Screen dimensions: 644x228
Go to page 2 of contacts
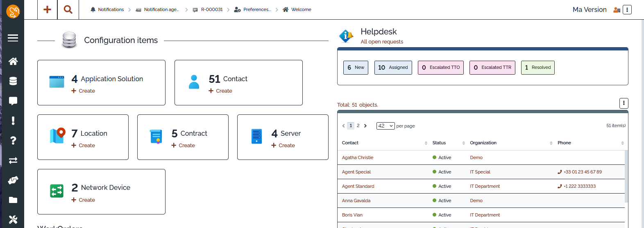coord(358,126)
